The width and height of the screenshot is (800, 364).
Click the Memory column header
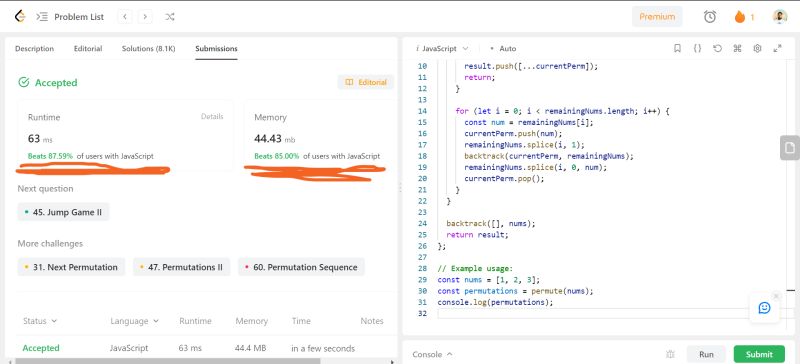tap(252, 321)
